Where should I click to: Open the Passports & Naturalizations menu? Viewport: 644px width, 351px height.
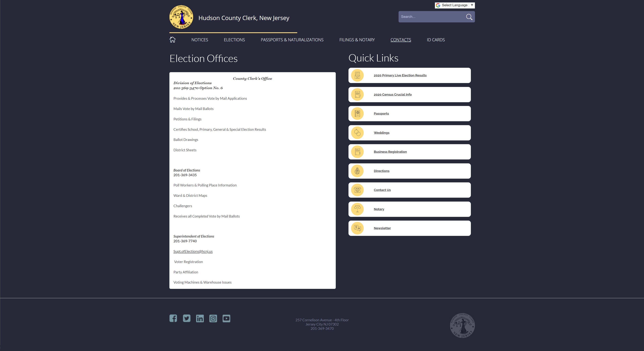click(292, 40)
